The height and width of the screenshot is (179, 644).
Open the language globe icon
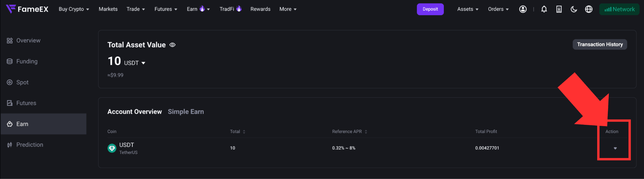589,9
